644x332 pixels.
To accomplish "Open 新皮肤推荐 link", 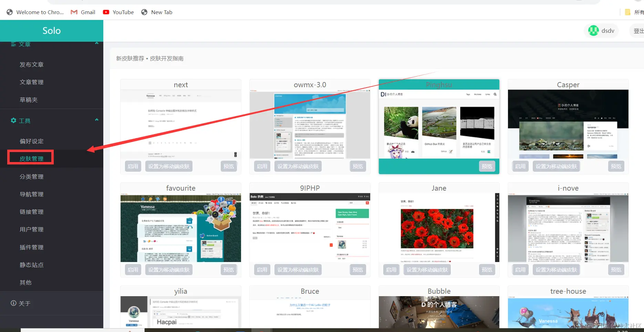I will 130,58.
